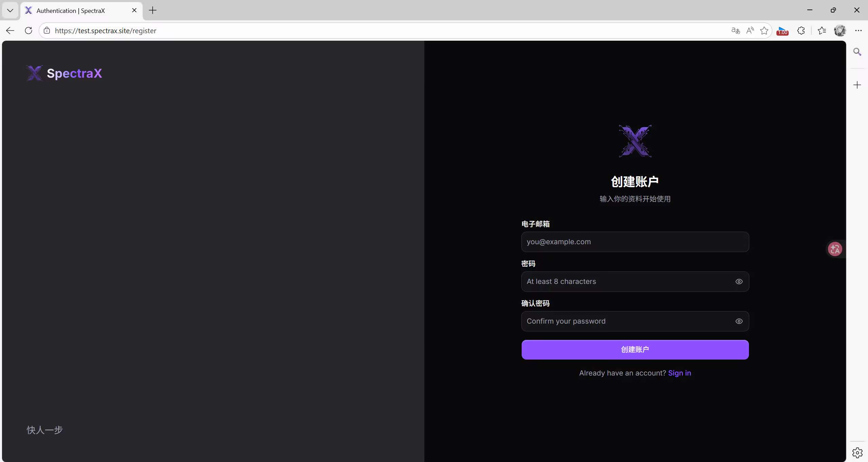868x462 pixels.
Task: Open Downloads via the 1.00 badge icon
Action: click(782, 31)
